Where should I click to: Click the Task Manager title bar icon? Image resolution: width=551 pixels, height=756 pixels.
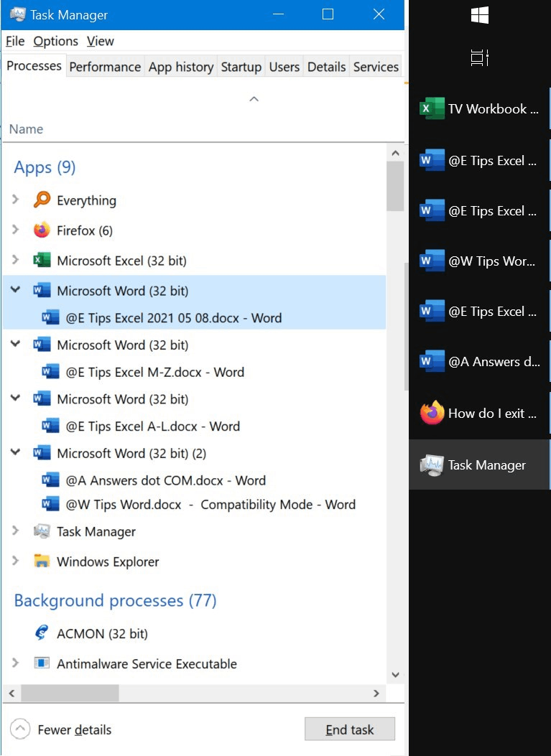pos(18,14)
